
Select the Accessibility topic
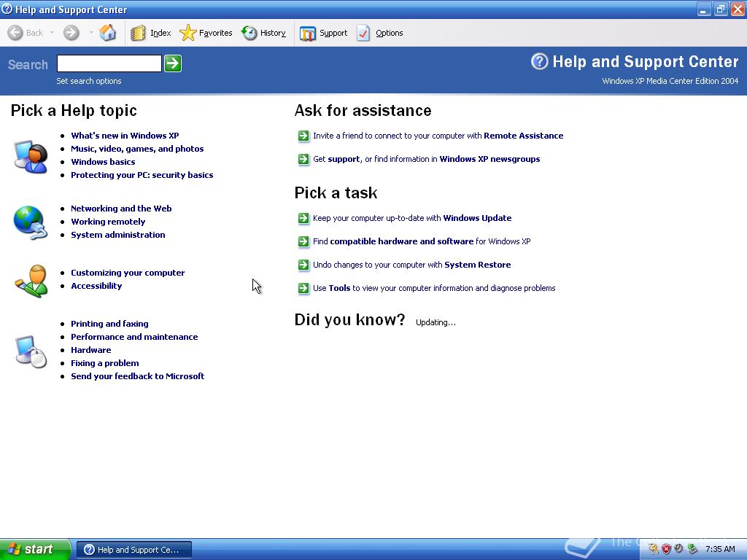pos(96,286)
